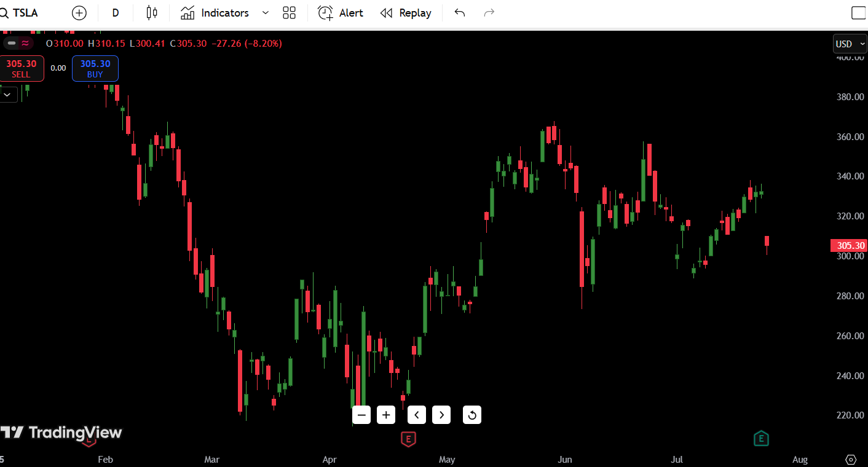Click the 340.00 price scale label
Image resolution: width=868 pixels, height=467 pixels.
850,176
